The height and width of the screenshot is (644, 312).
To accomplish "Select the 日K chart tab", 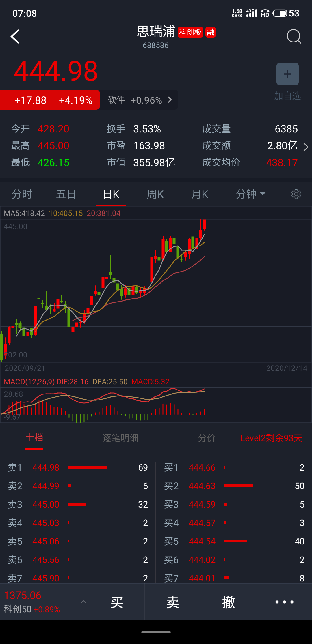I will pyautogui.click(x=111, y=194).
